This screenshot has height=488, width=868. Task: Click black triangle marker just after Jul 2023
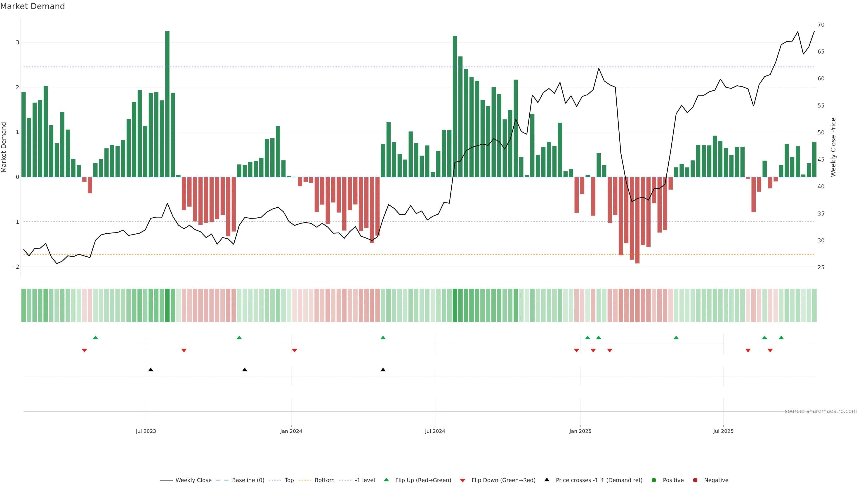tap(151, 370)
